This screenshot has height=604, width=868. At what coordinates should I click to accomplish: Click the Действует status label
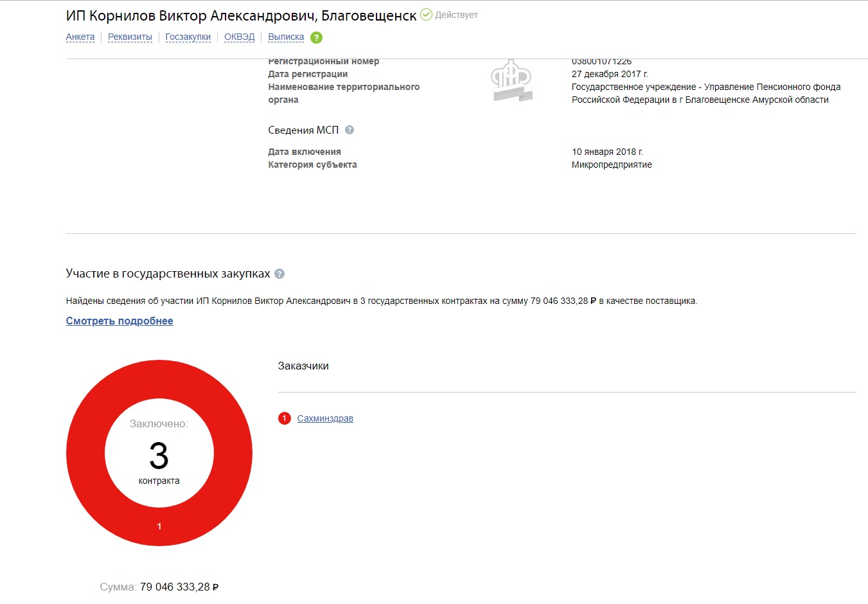pos(456,15)
